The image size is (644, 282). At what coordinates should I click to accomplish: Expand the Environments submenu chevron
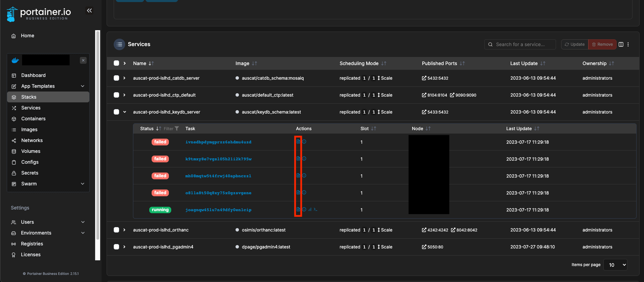coord(83,233)
